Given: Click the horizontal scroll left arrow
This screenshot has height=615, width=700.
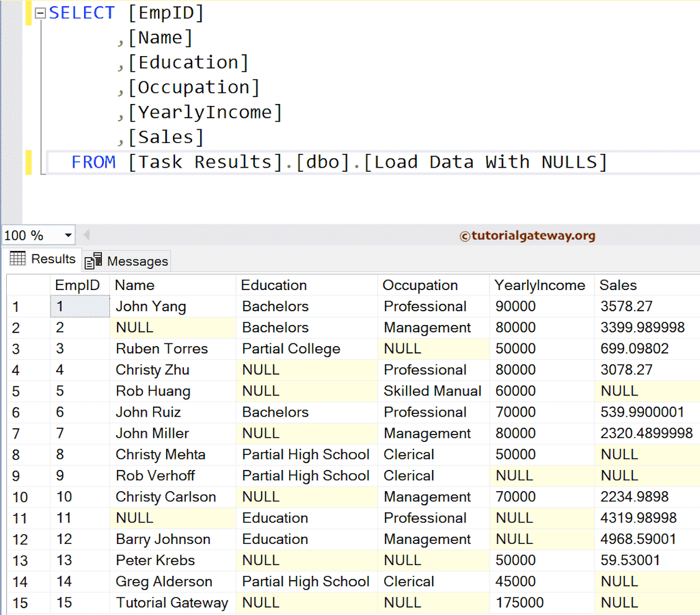Looking at the screenshot, I should click(x=85, y=235).
